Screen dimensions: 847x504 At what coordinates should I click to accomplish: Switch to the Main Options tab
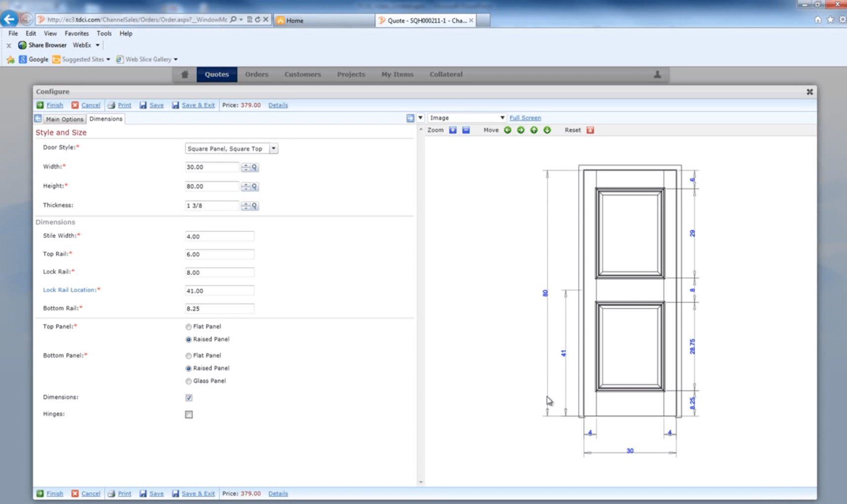click(65, 119)
